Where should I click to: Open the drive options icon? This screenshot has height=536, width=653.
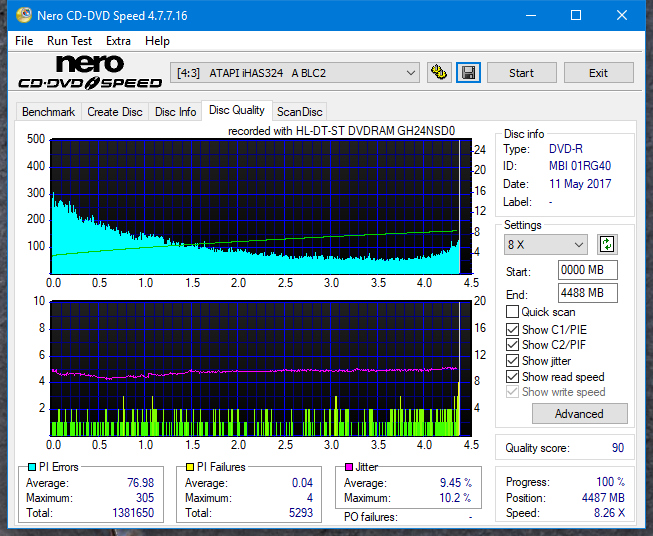[x=439, y=73]
